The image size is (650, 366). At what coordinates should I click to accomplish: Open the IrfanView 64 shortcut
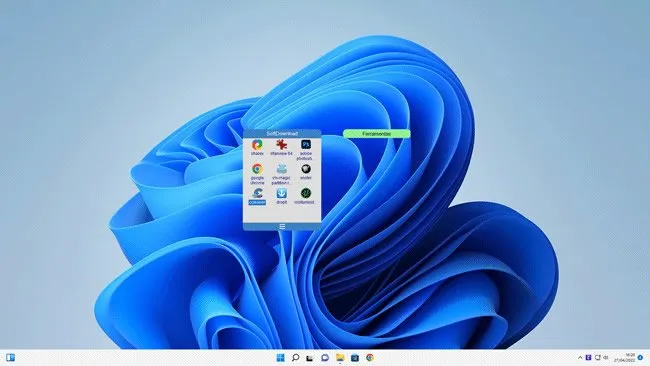(x=281, y=148)
